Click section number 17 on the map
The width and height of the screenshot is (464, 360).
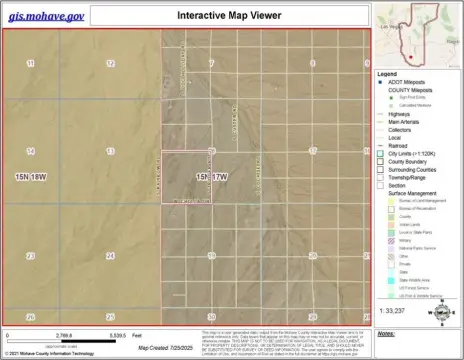click(x=313, y=151)
